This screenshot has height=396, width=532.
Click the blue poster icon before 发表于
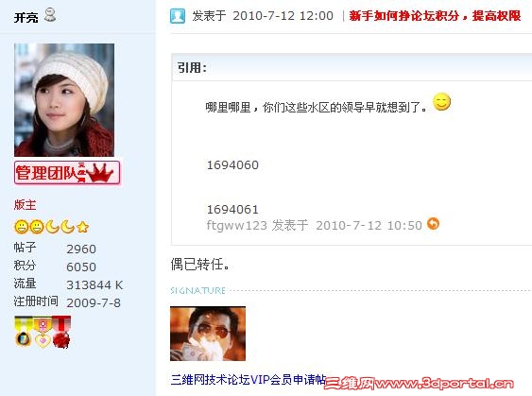178,16
